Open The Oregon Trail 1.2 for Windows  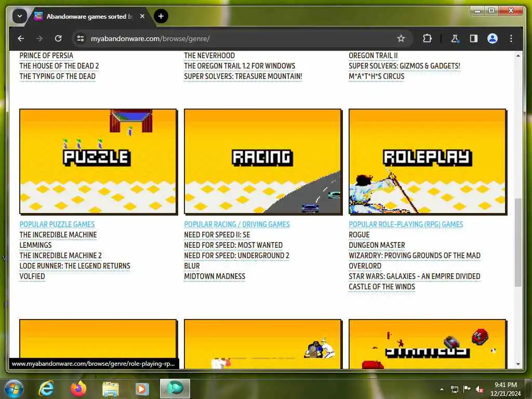[x=240, y=66]
